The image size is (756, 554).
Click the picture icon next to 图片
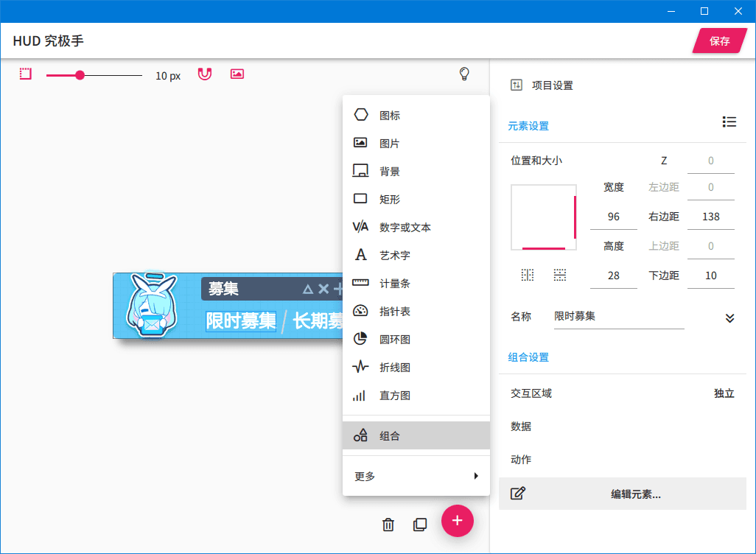point(360,143)
